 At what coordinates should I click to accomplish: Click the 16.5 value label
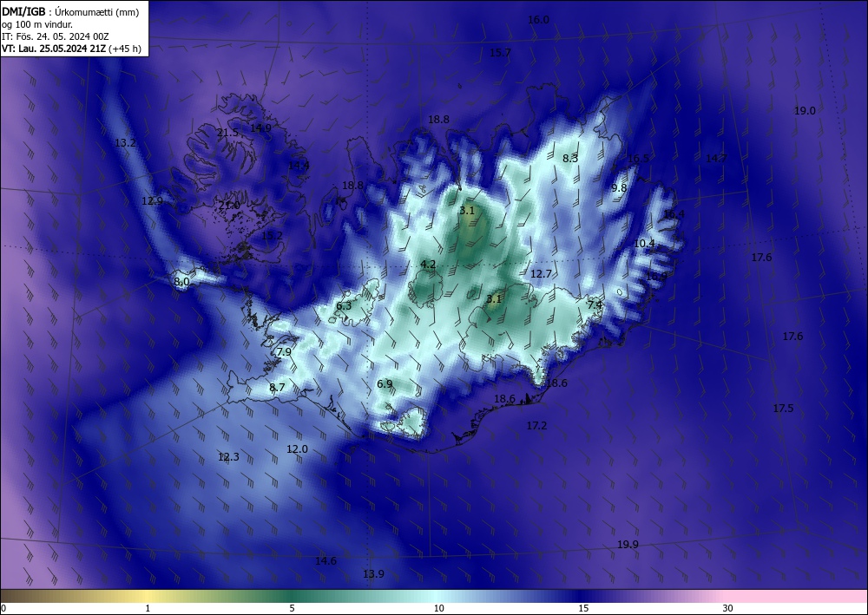coord(638,159)
